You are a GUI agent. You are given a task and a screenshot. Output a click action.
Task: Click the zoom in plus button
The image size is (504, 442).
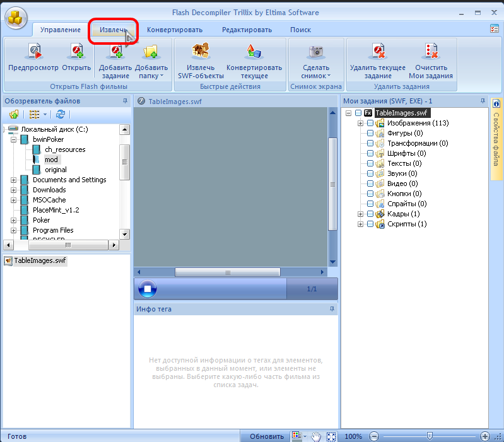[484, 436]
